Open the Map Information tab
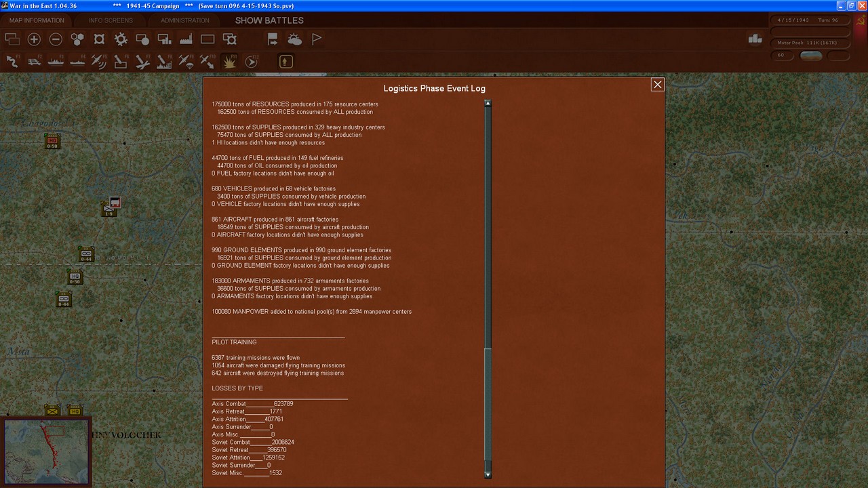 37,20
